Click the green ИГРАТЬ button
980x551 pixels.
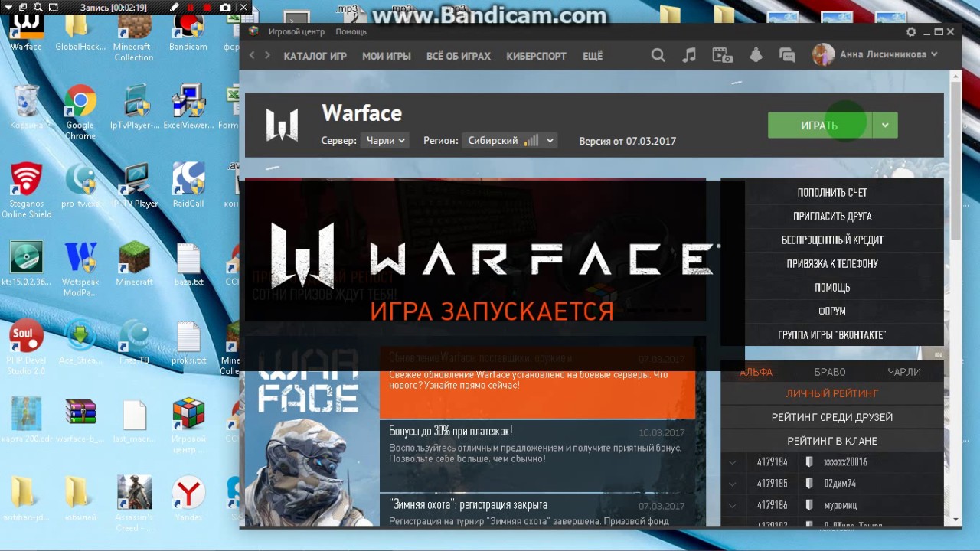coord(820,125)
